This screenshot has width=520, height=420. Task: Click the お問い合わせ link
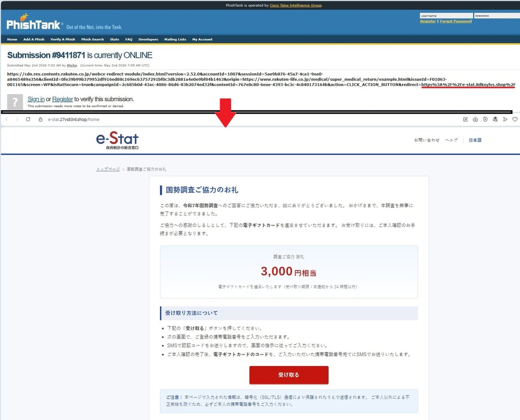click(427, 140)
